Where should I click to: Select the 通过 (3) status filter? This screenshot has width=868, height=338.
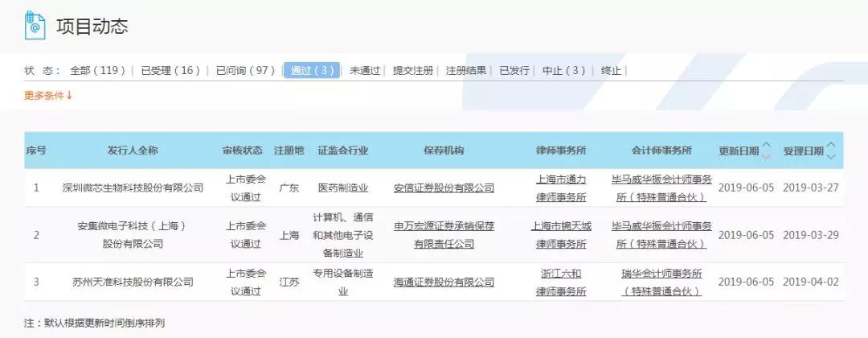tap(312, 71)
